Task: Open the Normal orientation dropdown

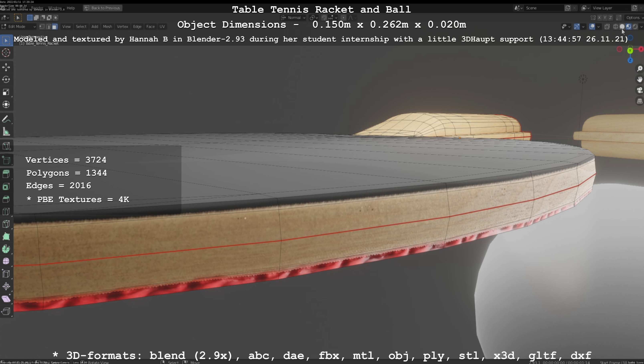Action: 293,17
